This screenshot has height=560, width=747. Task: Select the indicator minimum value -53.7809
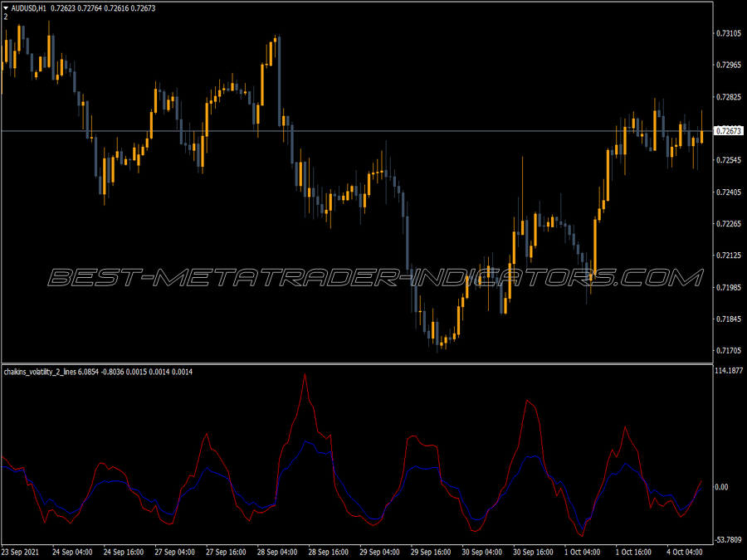(x=729, y=539)
